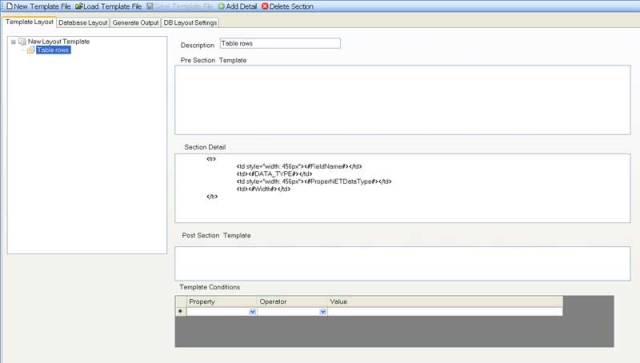640x363 pixels.
Task: Click the New Template File page icon
Action: [x=9, y=6]
